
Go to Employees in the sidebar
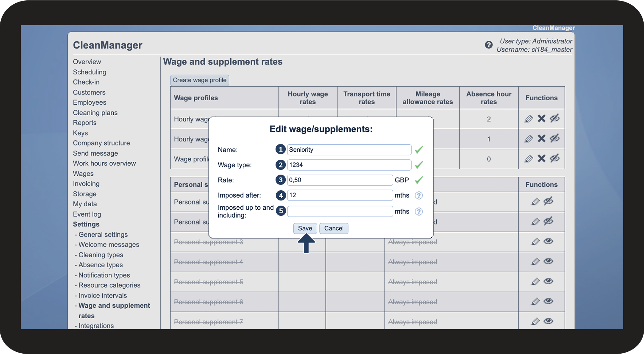[90, 102]
